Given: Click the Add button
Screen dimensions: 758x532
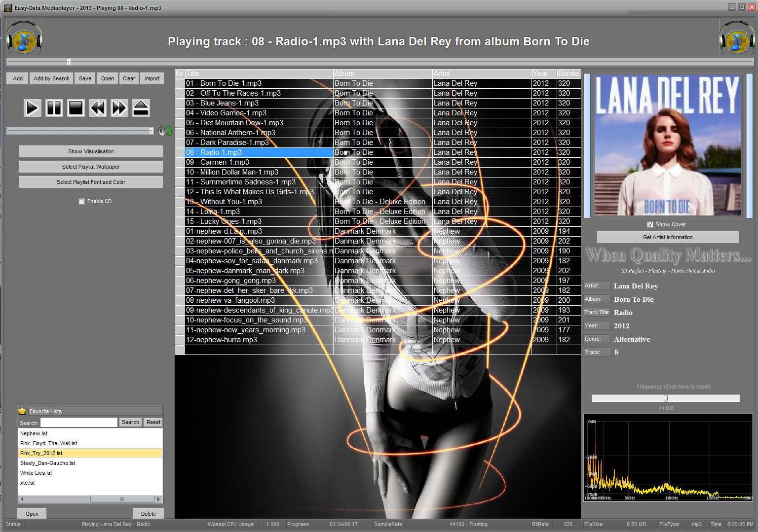Looking at the screenshot, I should pyautogui.click(x=18, y=78).
